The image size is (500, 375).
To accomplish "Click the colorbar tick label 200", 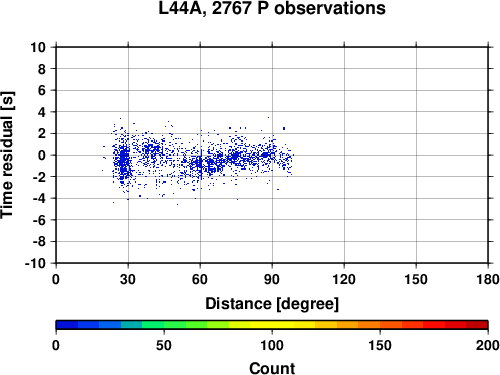I will 487,345.
